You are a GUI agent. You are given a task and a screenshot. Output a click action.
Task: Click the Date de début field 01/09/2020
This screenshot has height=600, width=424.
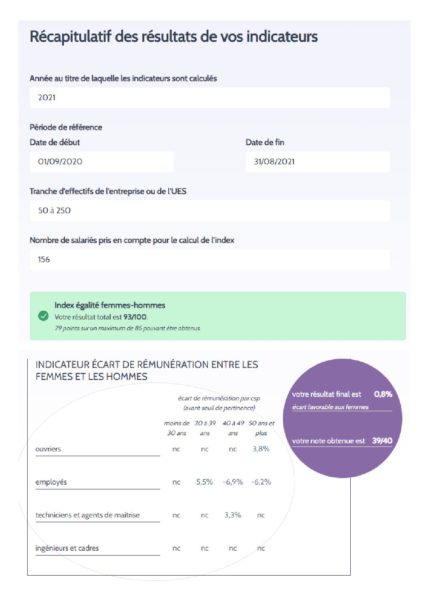point(101,161)
